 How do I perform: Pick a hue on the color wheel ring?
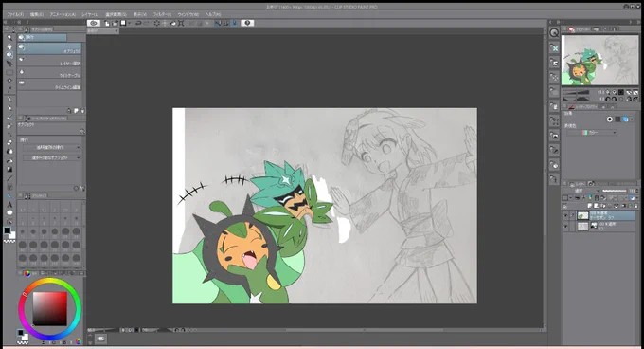click(x=49, y=281)
